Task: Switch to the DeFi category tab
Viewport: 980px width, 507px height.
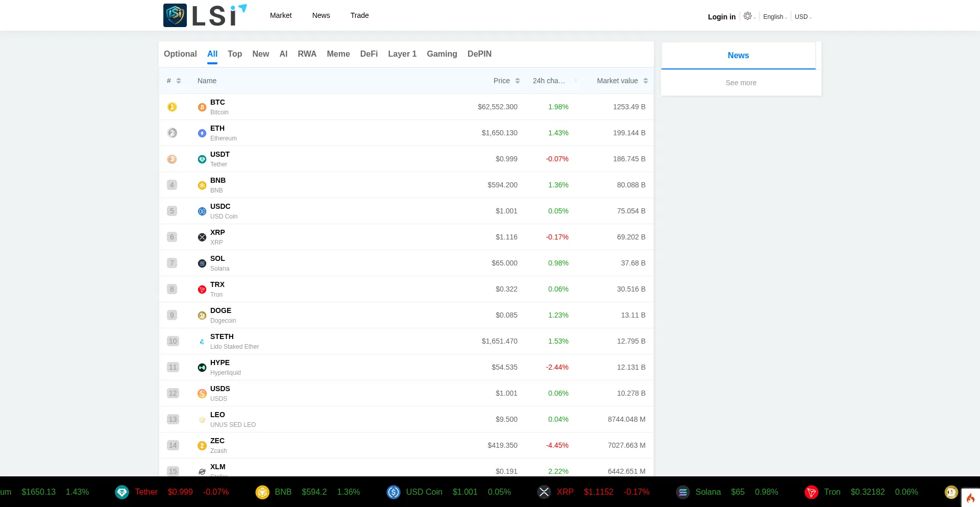Action: [369, 54]
